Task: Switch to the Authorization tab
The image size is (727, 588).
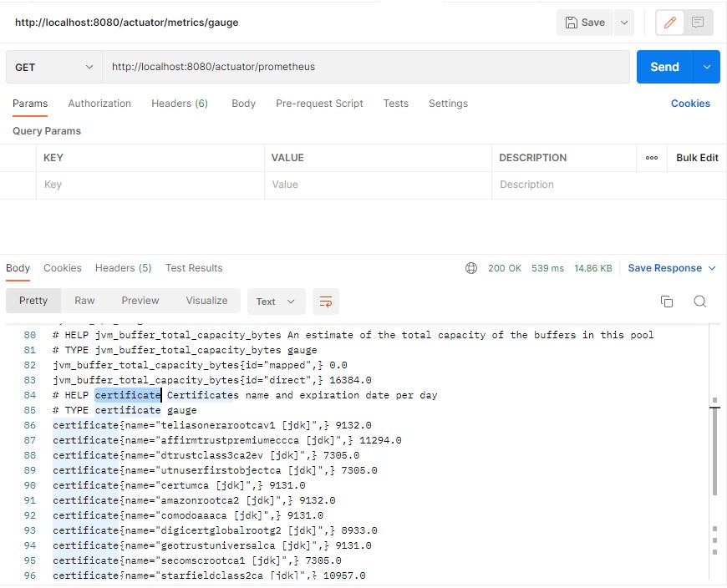Action: click(x=99, y=104)
